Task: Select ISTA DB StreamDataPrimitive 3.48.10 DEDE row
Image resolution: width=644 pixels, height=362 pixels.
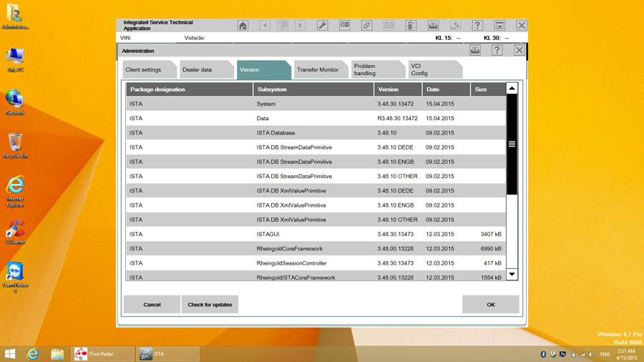Action: (x=316, y=147)
